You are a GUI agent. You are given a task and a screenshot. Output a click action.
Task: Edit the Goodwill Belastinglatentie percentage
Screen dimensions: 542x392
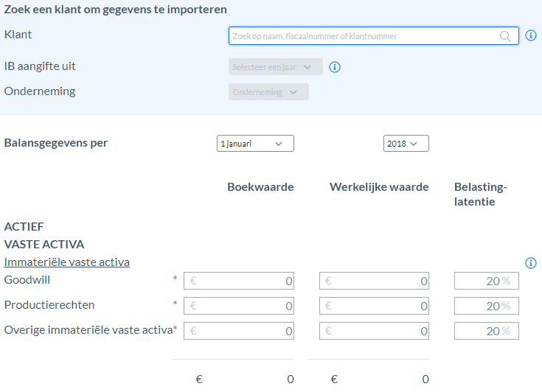click(x=487, y=281)
